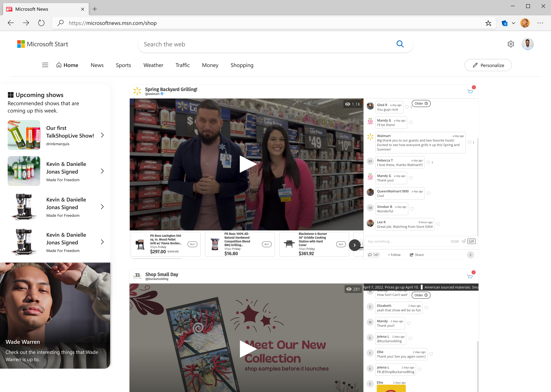The width and height of the screenshot is (551, 392).
Task: Click Older in Walmart chat
Action: pyautogui.click(x=421, y=104)
